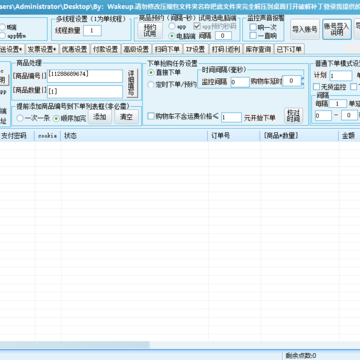This screenshot has height=360, width=360.
Task: Click the 订单号 column header
Action: coord(234,136)
